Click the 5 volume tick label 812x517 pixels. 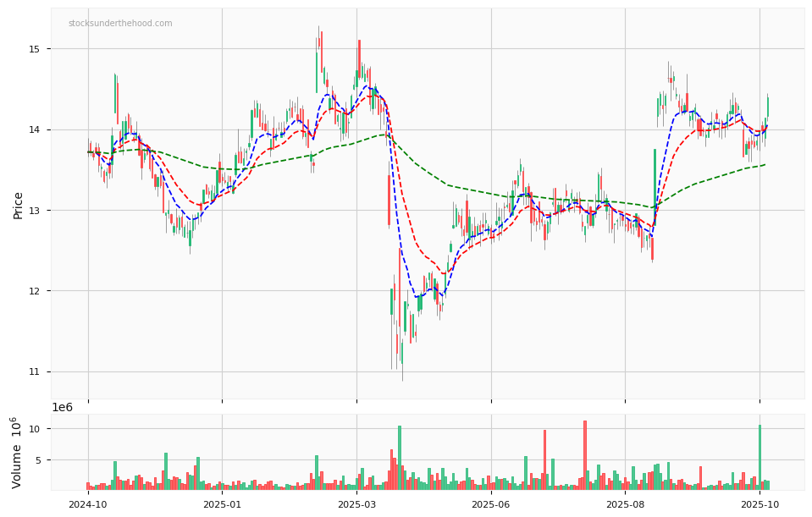point(37,460)
